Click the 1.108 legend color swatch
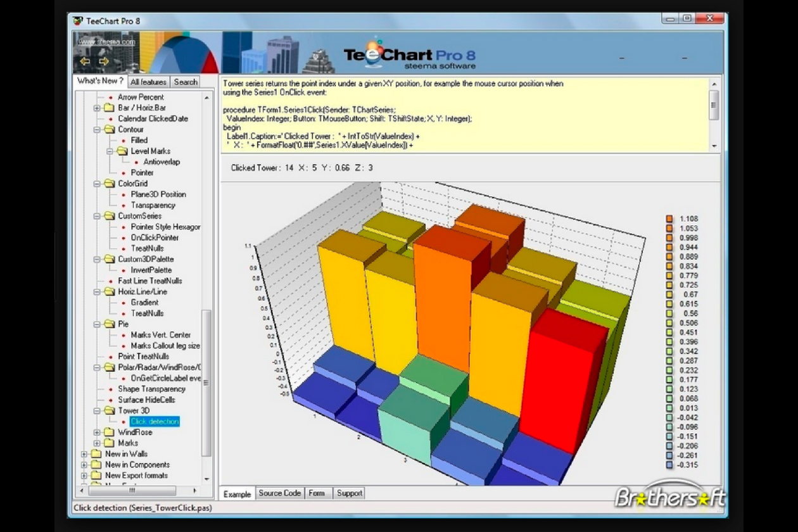The height and width of the screenshot is (532, 798). pyautogui.click(x=669, y=218)
